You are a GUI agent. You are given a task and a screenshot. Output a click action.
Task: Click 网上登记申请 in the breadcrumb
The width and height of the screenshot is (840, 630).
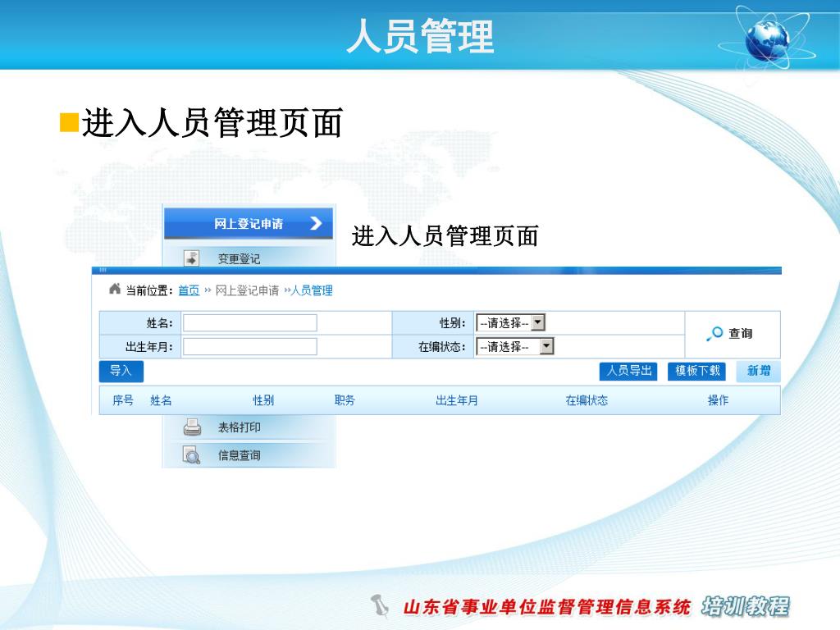[x=247, y=290]
